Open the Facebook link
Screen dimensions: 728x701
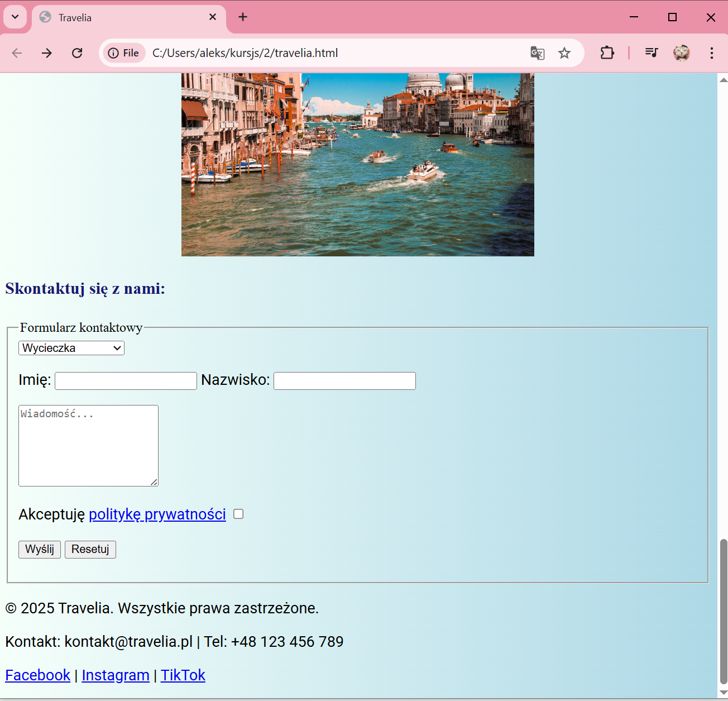point(38,675)
